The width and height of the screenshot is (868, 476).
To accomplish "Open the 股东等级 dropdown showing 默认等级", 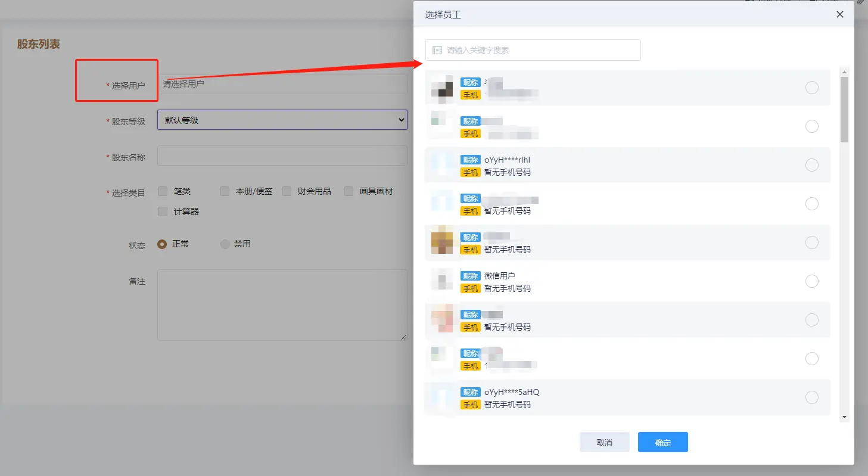I will tap(282, 120).
